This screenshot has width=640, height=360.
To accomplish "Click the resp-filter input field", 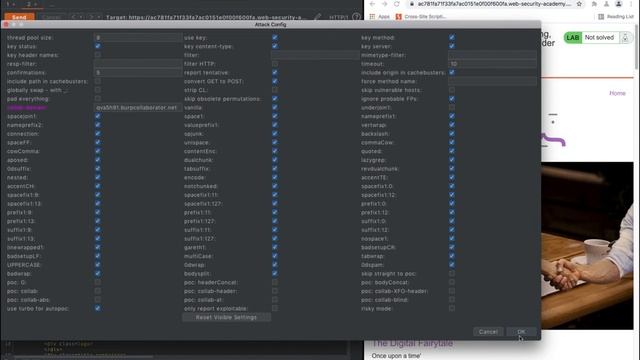I will tap(138, 64).
